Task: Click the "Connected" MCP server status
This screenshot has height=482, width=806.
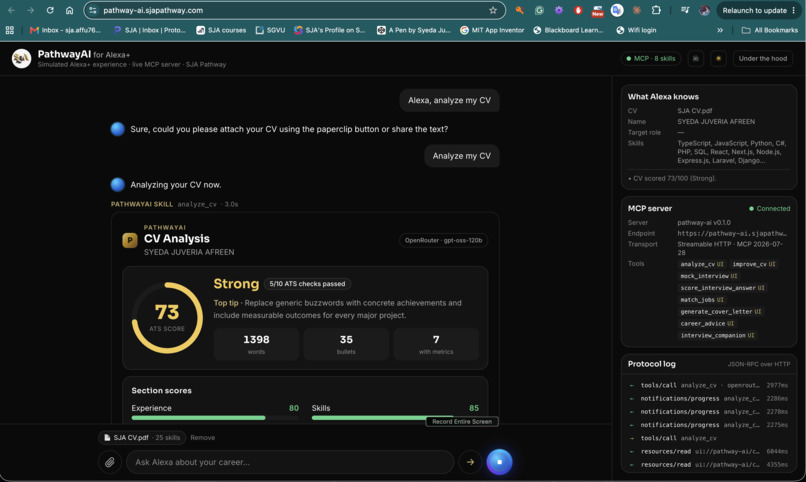Action: (769, 208)
